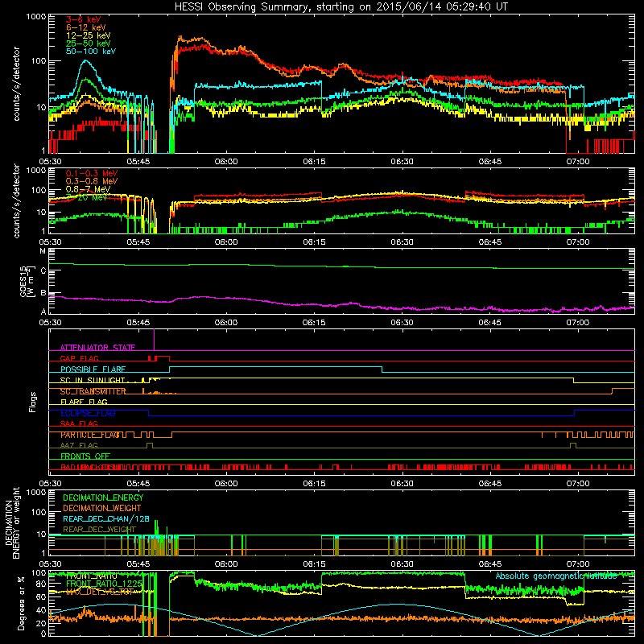Select the ECLIPSE_FLAG label
Image resolution: width=644 pixels, height=644 pixels.
(x=88, y=413)
